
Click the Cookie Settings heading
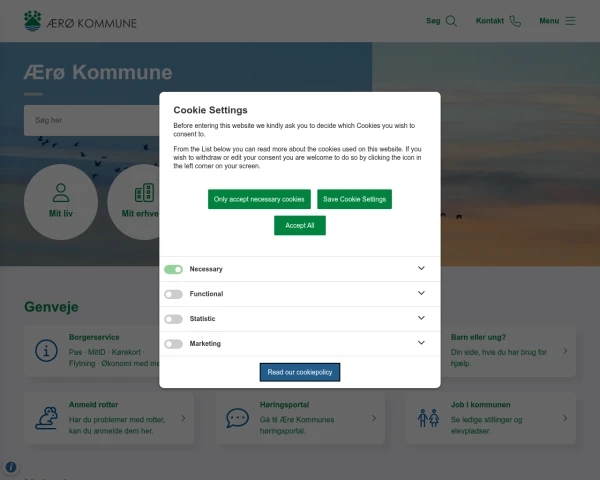pyautogui.click(x=210, y=110)
